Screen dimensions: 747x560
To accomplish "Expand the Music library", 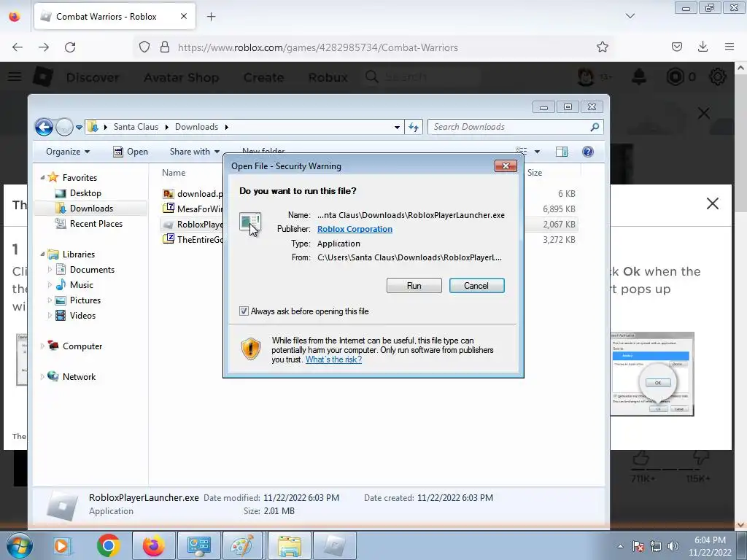I will 50,285.
